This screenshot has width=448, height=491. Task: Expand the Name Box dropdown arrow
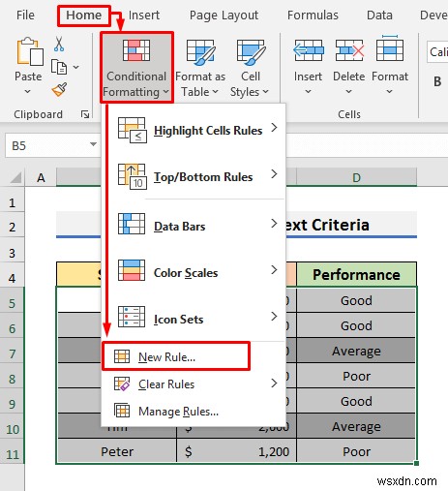coord(93,144)
